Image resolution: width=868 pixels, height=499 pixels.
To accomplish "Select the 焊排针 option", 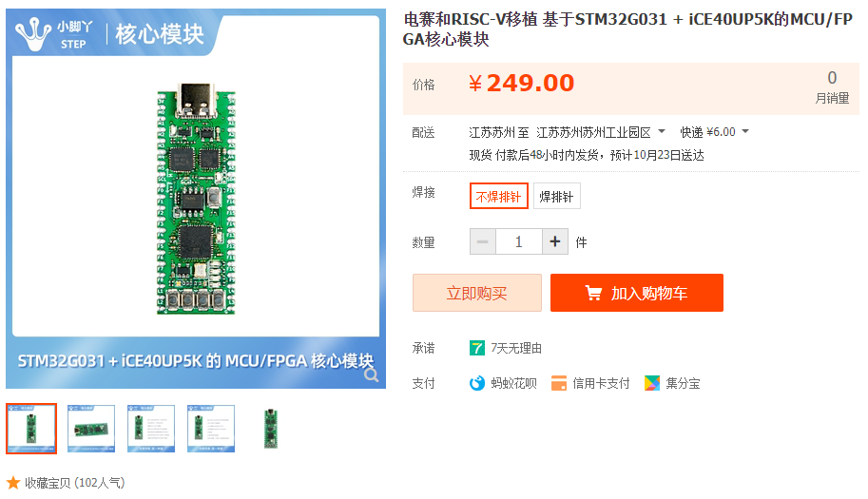I will coord(556,196).
